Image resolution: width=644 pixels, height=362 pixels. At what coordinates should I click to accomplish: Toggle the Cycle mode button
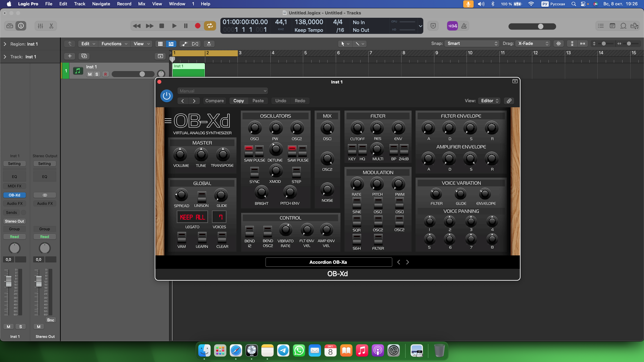coord(210,26)
